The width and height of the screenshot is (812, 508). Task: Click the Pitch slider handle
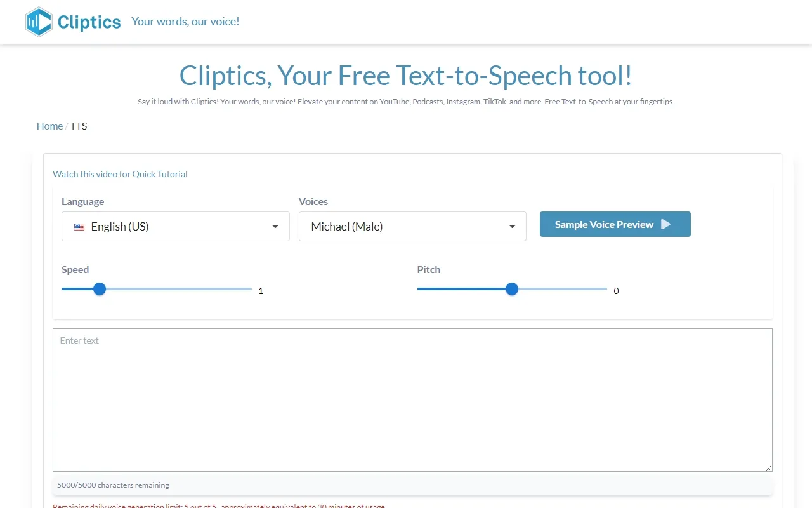coord(512,289)
